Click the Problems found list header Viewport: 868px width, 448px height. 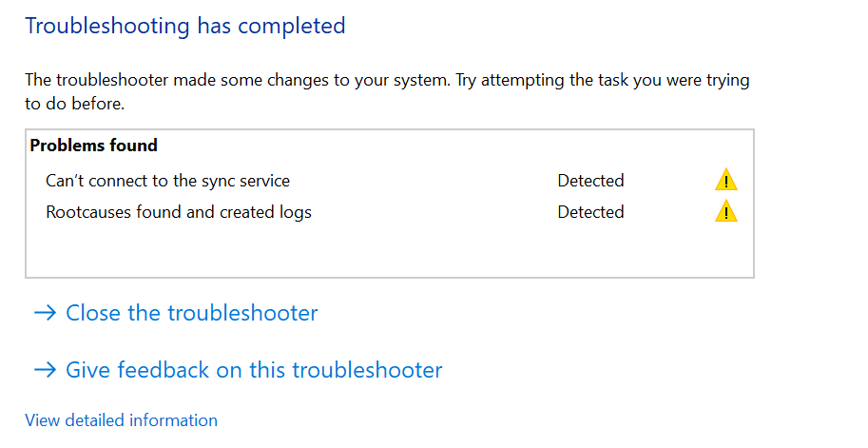click(93, 146)
